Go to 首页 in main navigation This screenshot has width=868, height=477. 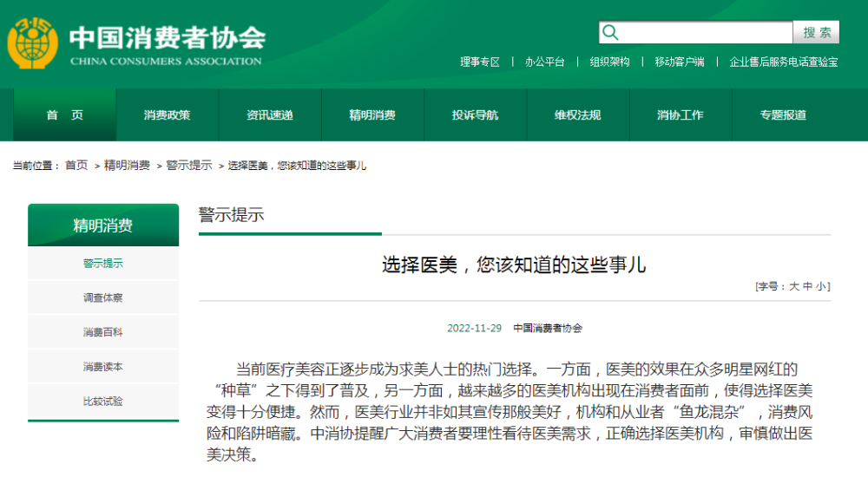[65, 115]
